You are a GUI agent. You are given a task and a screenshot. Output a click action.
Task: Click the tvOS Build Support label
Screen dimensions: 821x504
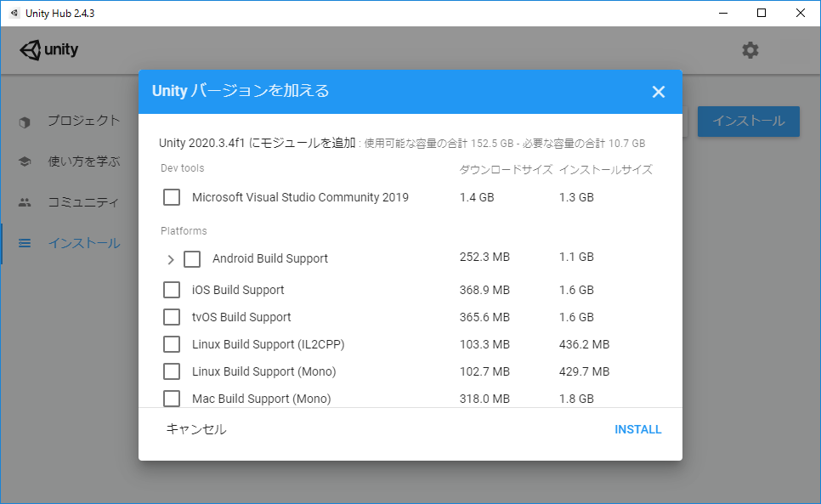[241, 317]
